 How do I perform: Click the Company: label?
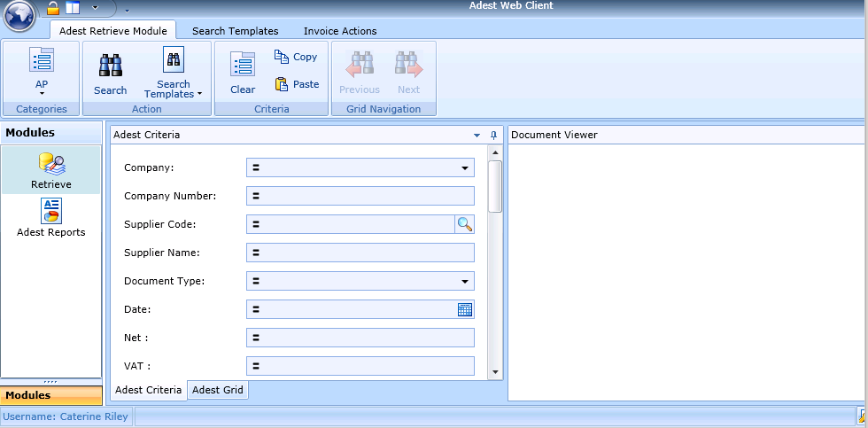click(149, 167)
